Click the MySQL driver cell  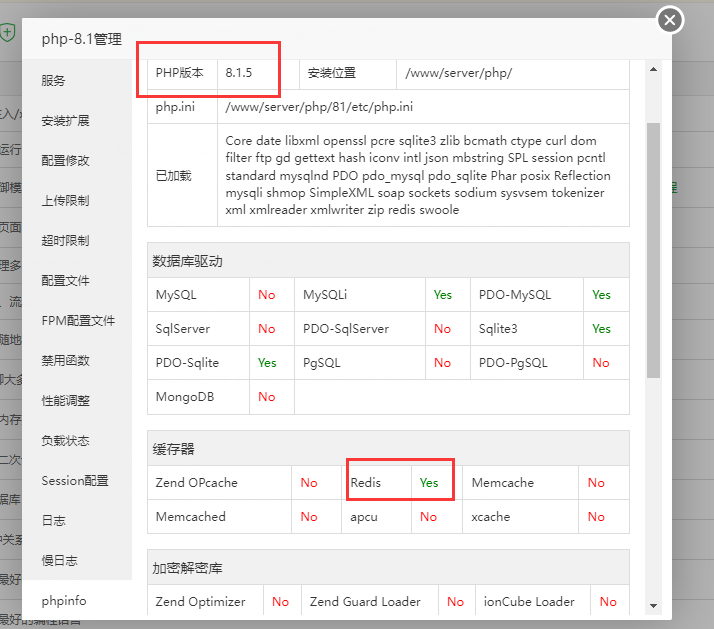(x=198, y=295)
